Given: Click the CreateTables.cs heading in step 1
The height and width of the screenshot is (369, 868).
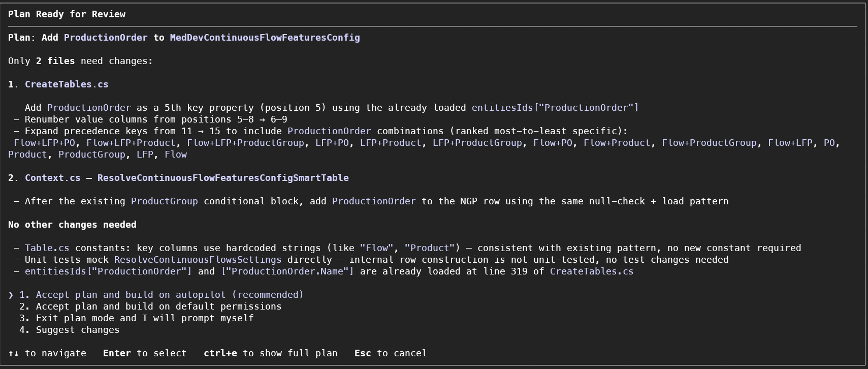Looking at the screenshot, I should (67, 84).
